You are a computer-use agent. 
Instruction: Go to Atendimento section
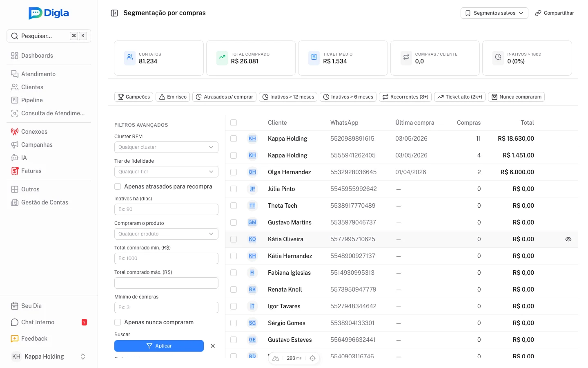pyautogui.click(x=49, y=74)
